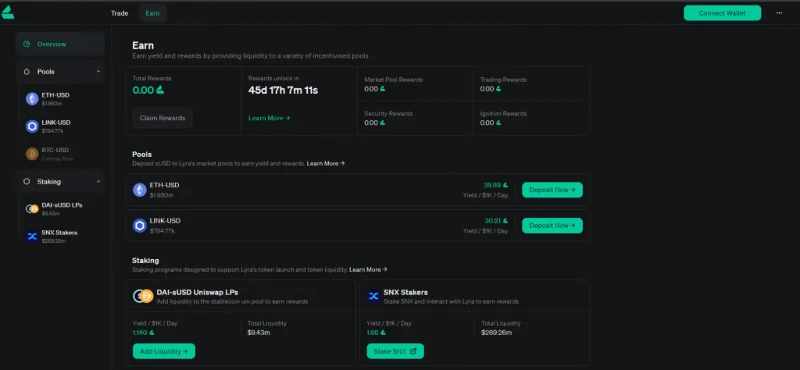Select the LINK-USD coin icon in sidebar

point(32,127)
